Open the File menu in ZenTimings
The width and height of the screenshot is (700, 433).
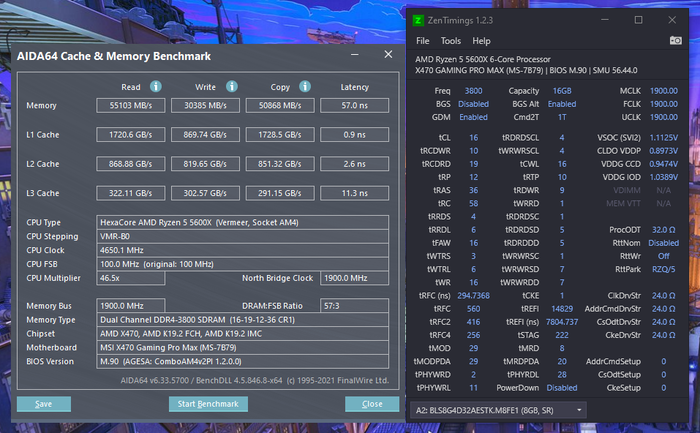click(x=422, y=41)
